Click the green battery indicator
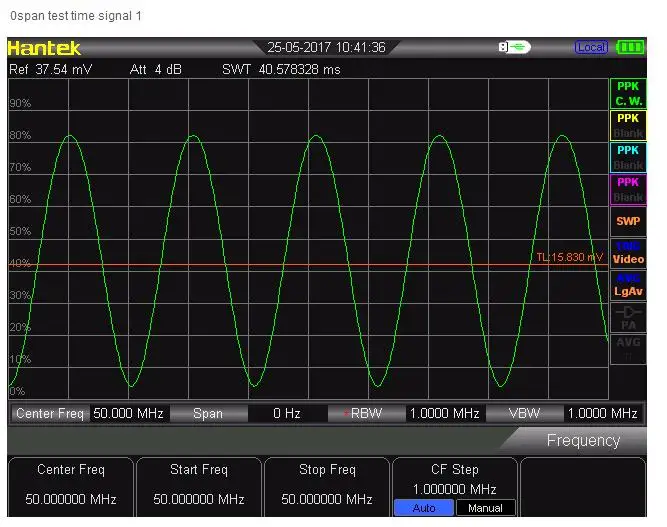Viewport: 667px width, 527px height. point(630,47)
